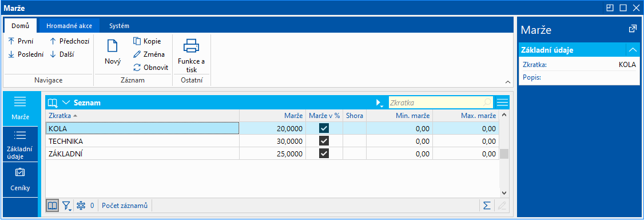Click the sum sigma icon

487,206
